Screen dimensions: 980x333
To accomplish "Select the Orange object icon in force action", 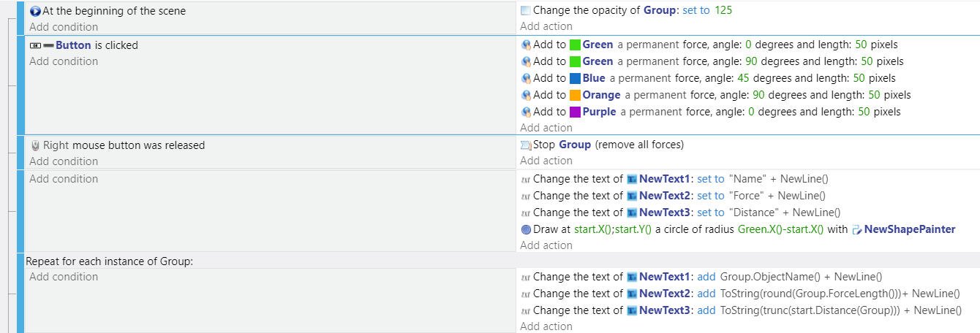I will coord(575,95).
